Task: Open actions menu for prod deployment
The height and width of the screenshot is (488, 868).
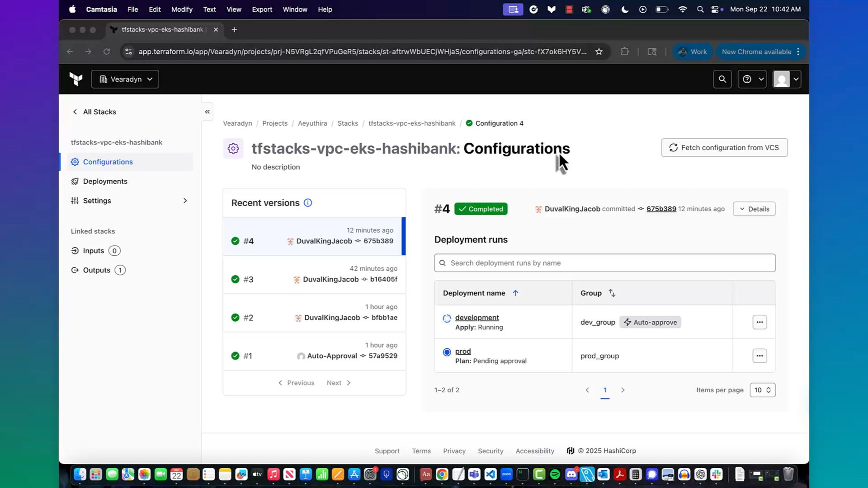Action: point(759,356)
